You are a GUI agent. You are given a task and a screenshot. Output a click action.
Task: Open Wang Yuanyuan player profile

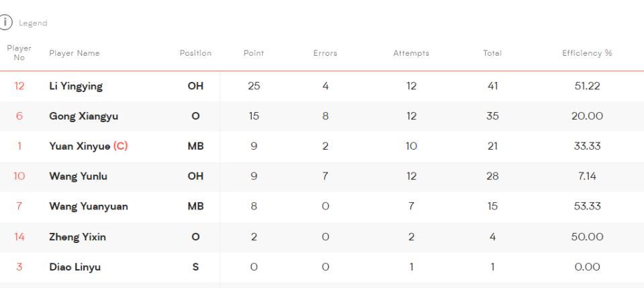click(x=87, y=207)
